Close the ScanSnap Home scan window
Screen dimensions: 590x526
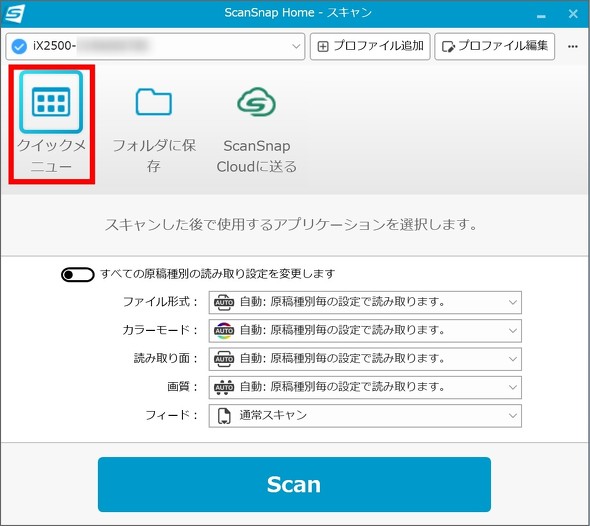coord(573,14)
